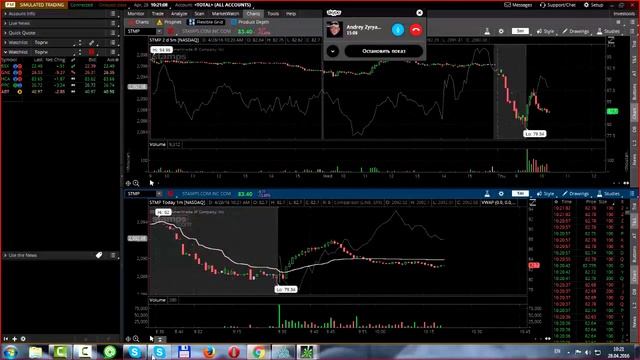The width and height of the screenshot is (640, 360).
Task: Open upper chart settings gear
Action: coord(501,31)
